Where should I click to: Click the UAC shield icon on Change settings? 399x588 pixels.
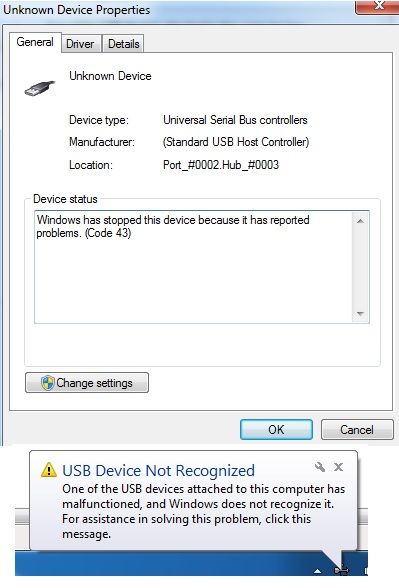coord(48,383)
